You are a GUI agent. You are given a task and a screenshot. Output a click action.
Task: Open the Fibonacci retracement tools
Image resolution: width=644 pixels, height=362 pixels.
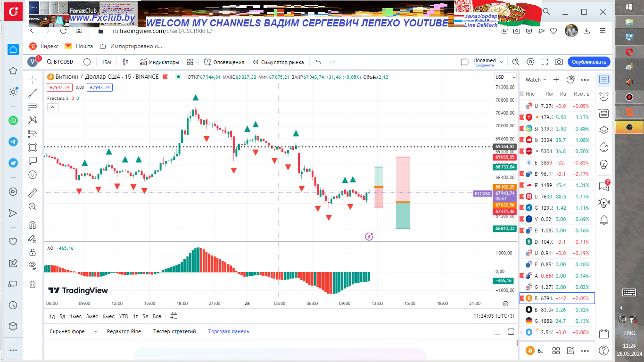point(33,107)
